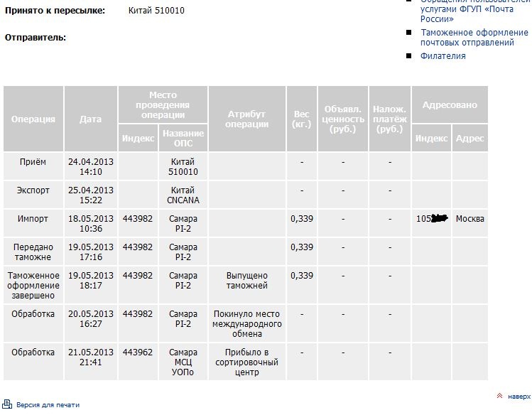Click the Китай CNCANA cell
The height and width of the screenshot is (420, 532).
183,195
